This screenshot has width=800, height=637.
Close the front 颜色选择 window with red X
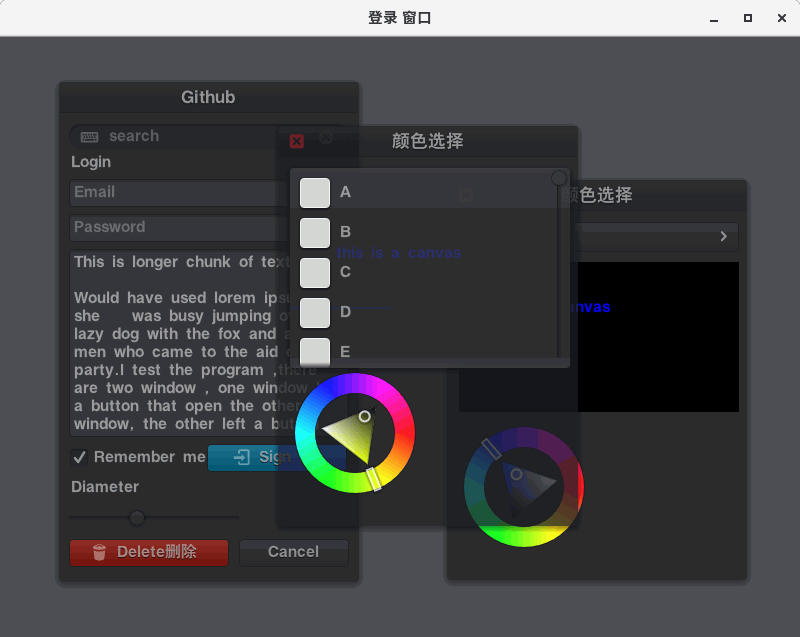pos(296,141)
